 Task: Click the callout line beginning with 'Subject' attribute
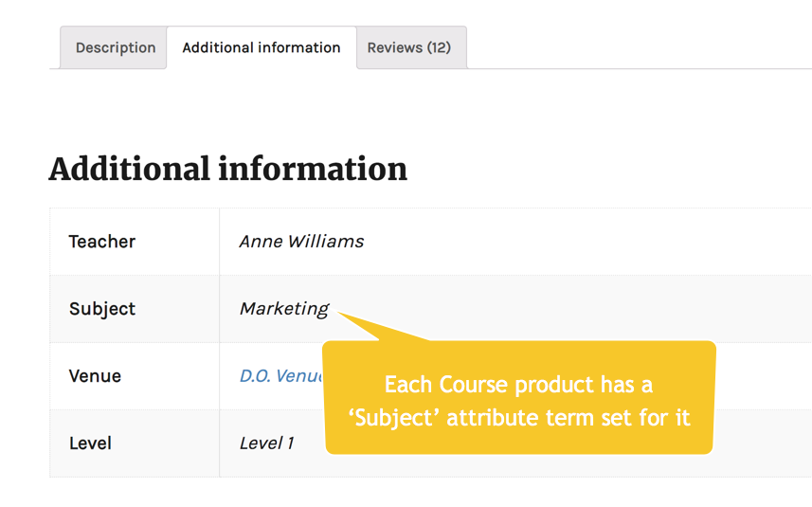[x=518, y=417]
